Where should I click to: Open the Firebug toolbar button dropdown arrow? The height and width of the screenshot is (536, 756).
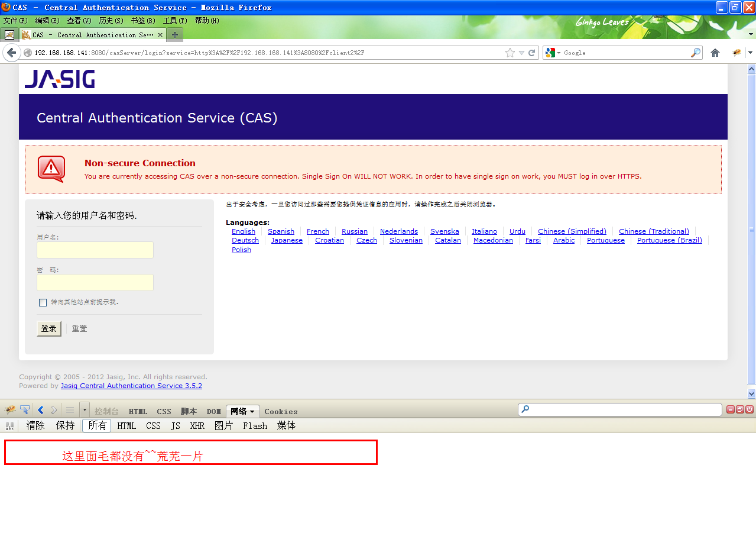pyautogui.click(x=750, y=53)
